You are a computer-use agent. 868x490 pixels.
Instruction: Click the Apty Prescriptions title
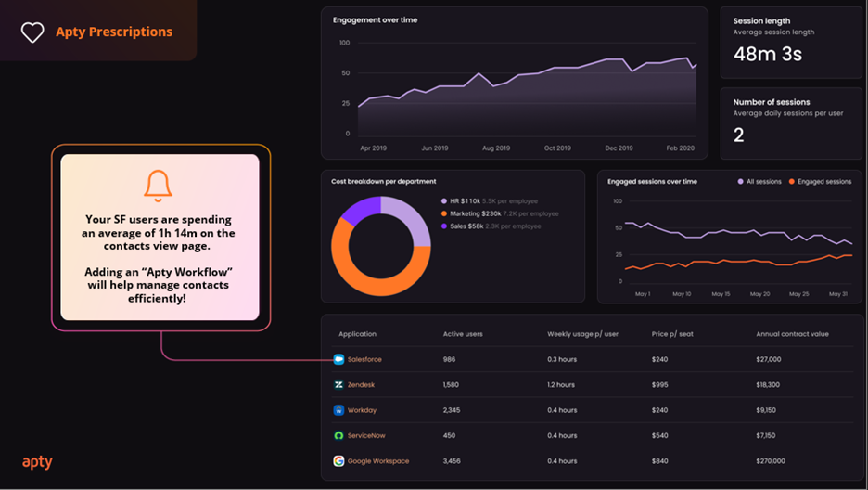click(x=114, y=32)
